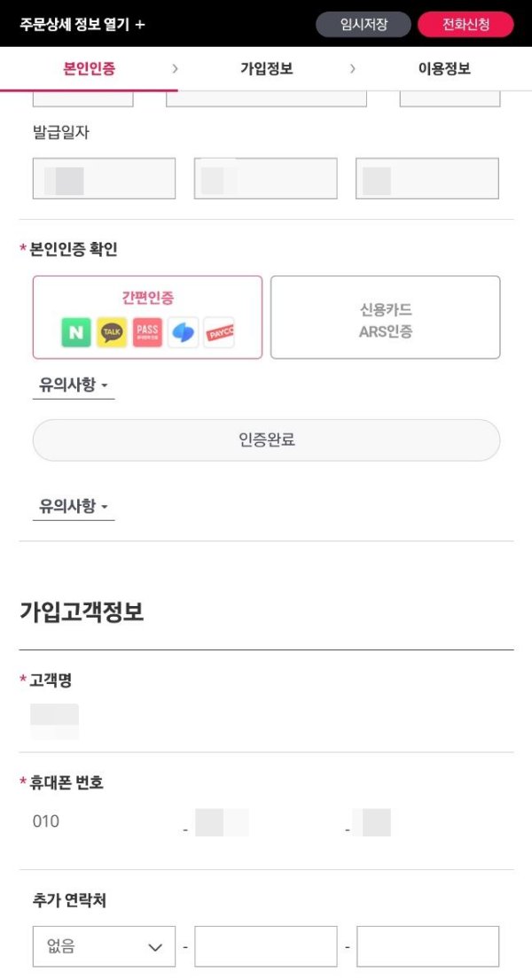The height and width of the screenshot is (980, 532).
Task: Open the 추가 연락처 dropdown showing 없음
Action: pyautogui.click(x=104, y=945)
